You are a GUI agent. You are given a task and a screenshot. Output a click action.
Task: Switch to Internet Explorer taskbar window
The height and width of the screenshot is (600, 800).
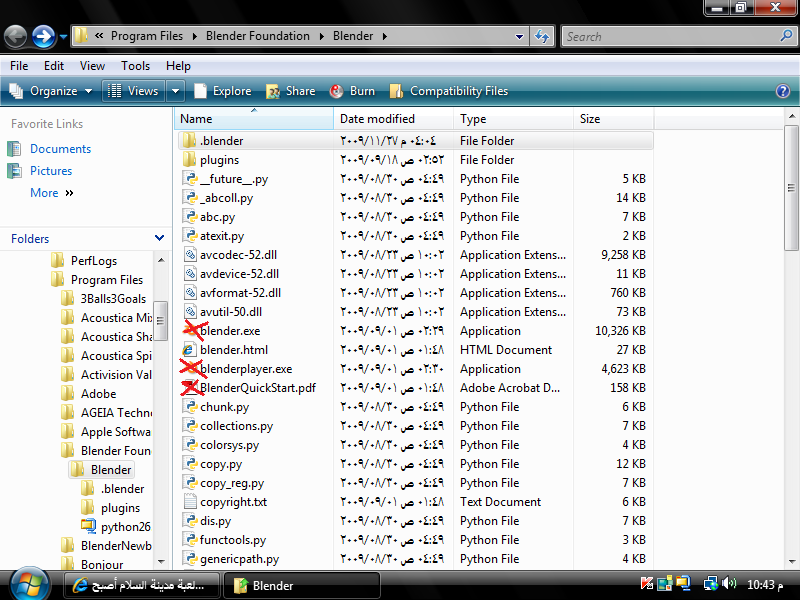pyautogui.click(x=142, y=585)
